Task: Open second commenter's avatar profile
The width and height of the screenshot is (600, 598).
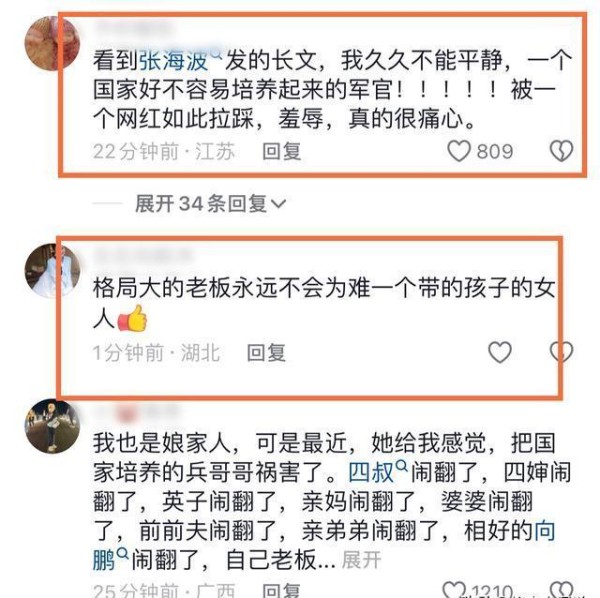Action: (52, 270)
